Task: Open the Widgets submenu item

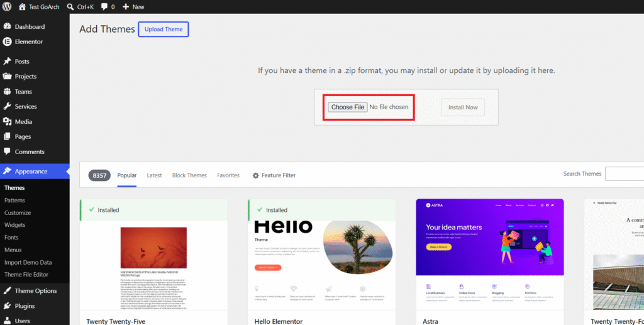Action: pyautogui.click(x=15, y=225)
